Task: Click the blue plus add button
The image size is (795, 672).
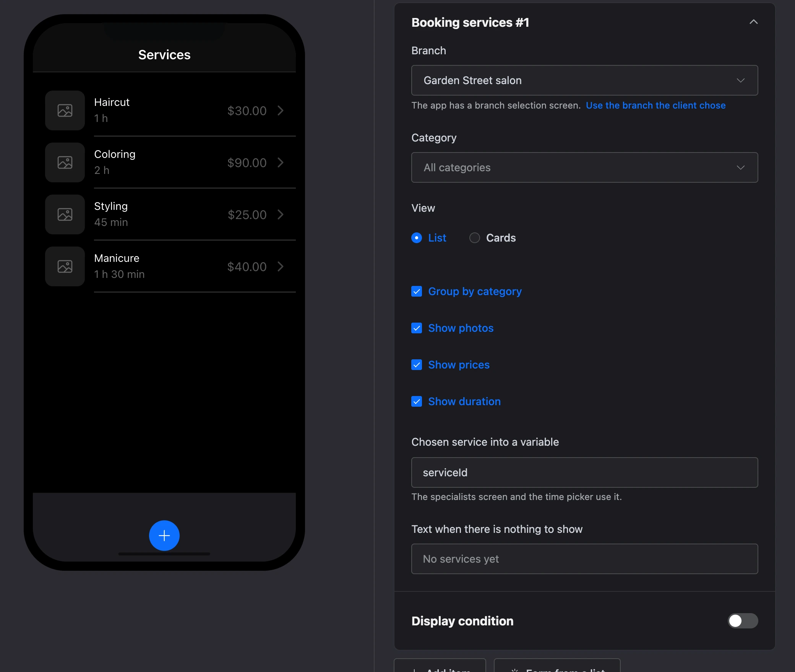Action: click(164, 536)
